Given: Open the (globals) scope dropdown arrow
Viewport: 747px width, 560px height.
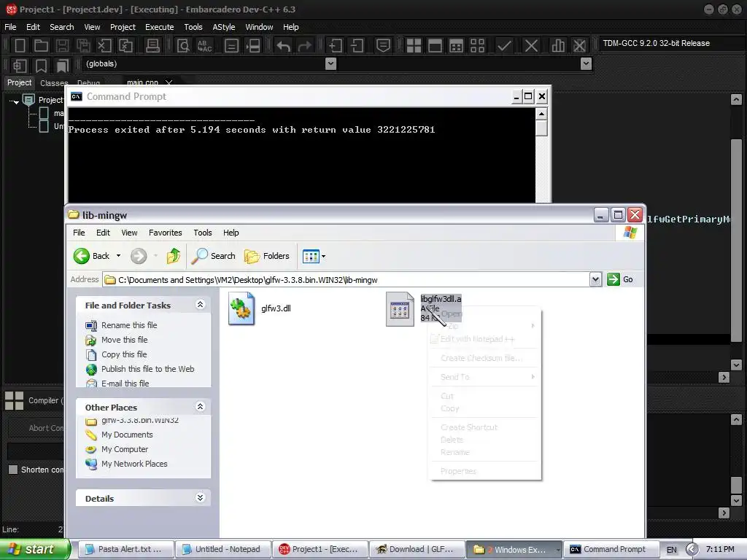Looking at the screenshot, I should [x=330, y=64].
